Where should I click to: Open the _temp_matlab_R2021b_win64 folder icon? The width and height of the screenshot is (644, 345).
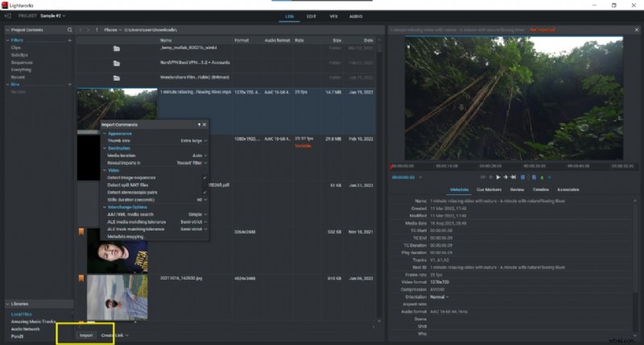point(117,48)
